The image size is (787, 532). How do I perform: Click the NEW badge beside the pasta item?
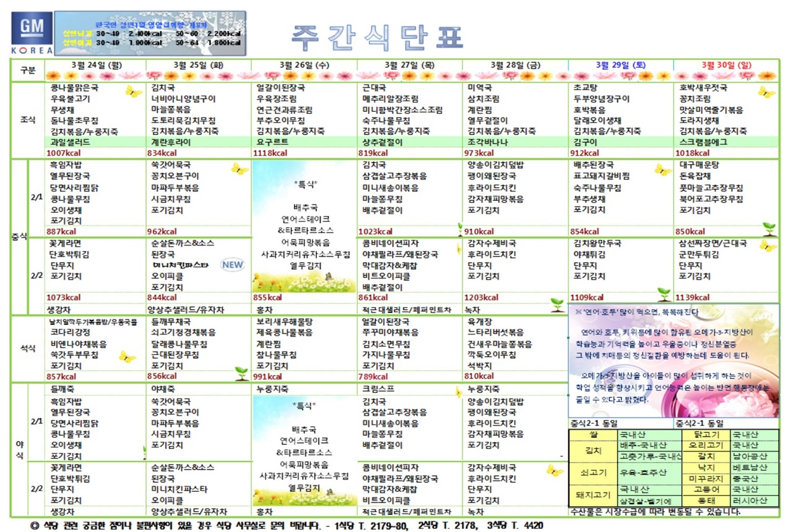tap(233, 265)
